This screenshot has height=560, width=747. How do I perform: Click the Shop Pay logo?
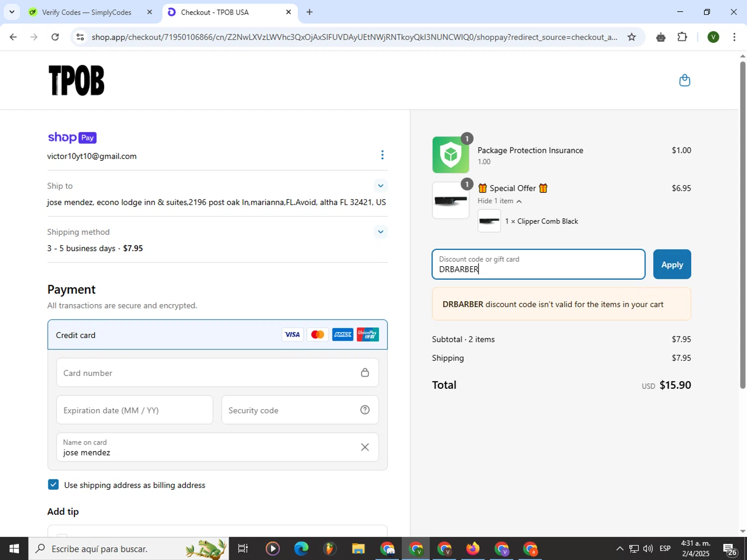tap(72, 137)
